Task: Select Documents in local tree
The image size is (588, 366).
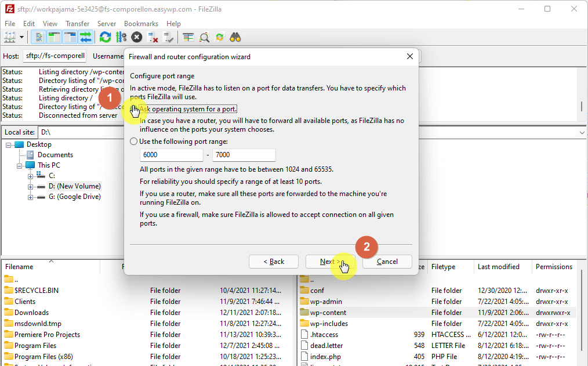Action: [55, 155]
